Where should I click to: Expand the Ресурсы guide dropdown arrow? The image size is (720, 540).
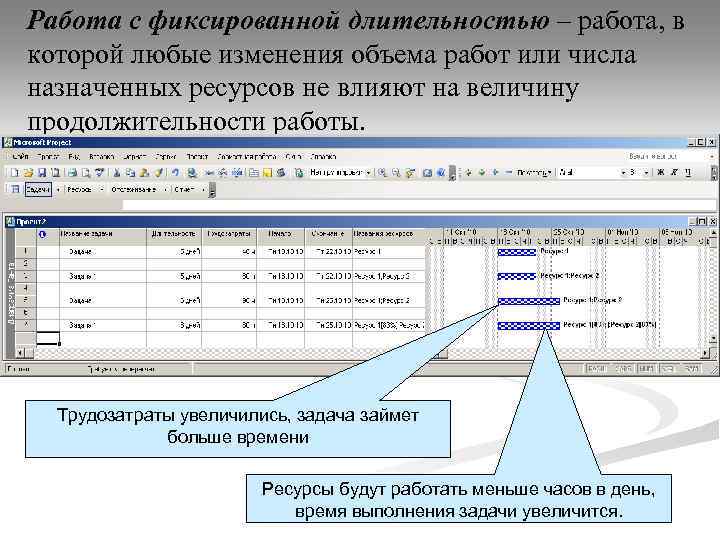pyautogui.click(x=101, y=189)
